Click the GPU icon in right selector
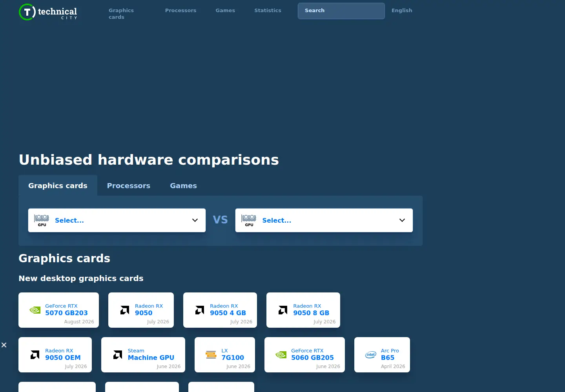This screenshot has height=392, width=565. tap(249, 220)
